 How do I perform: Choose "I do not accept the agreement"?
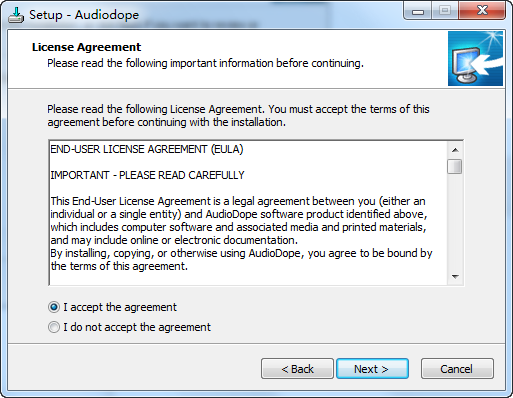click(x=54, y=327)
